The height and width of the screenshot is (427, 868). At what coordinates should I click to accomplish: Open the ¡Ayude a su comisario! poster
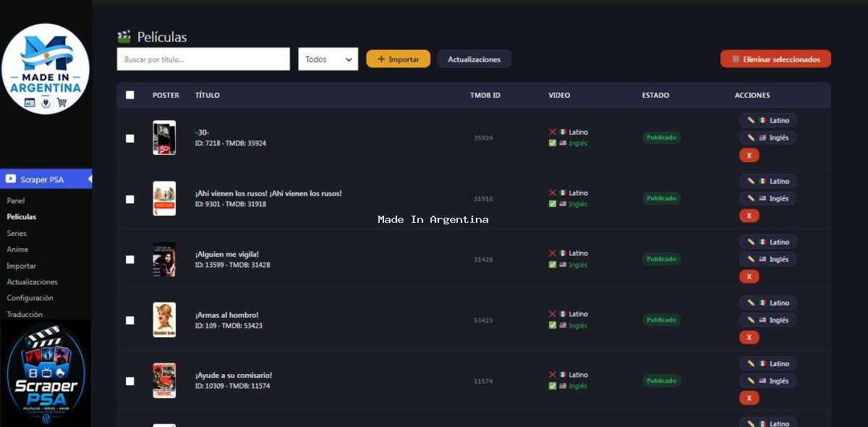coord(164,381)
